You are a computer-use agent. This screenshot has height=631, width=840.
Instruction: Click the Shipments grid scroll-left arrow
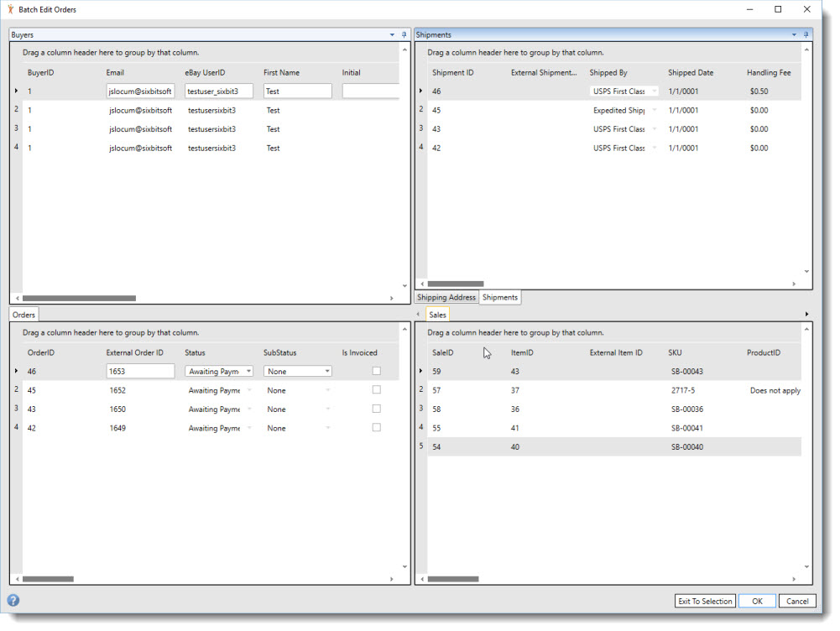423,284
